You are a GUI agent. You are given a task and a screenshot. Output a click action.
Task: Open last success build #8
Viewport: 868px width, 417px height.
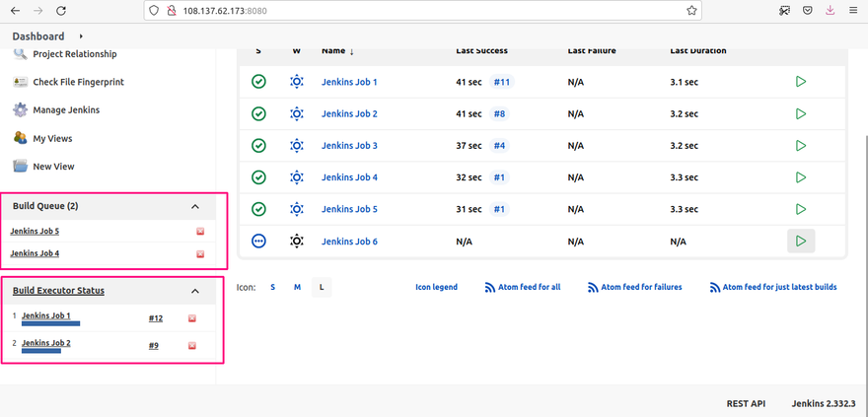pyautogui.click(x=499, y=114)
